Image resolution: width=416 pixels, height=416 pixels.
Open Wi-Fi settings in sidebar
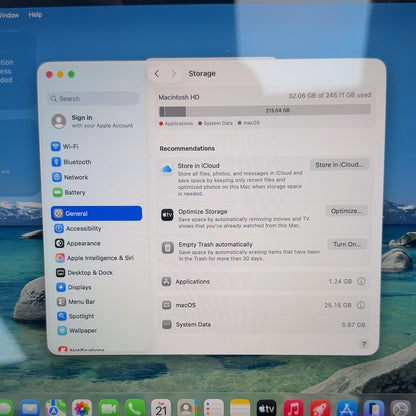pos(65,146)
